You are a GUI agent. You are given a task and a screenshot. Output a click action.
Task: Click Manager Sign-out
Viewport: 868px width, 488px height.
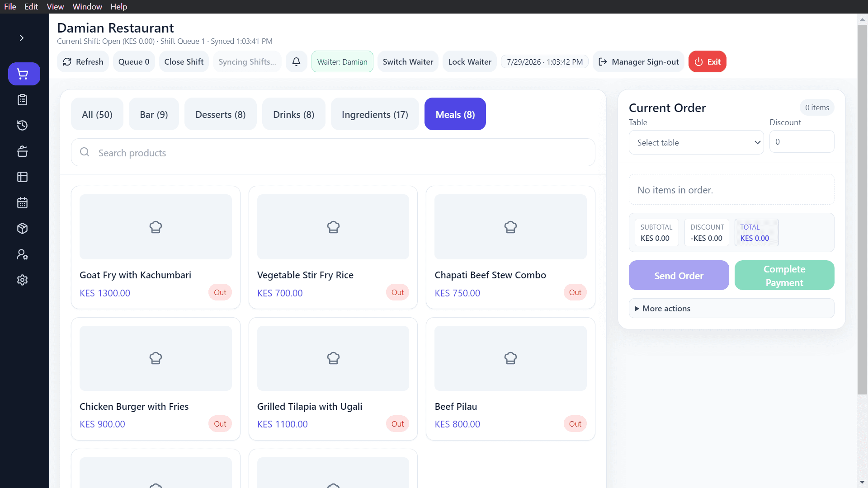click(638, 61)
